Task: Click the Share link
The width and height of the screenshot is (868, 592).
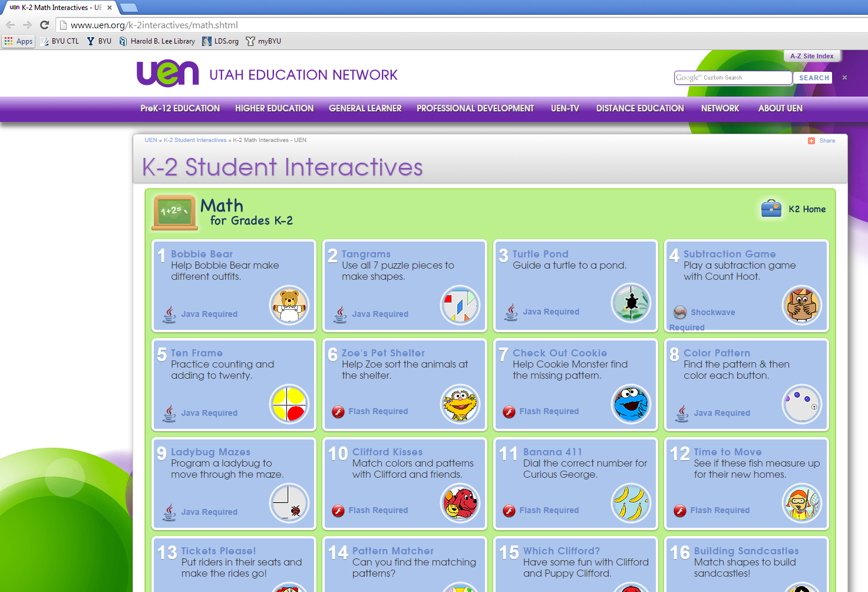Action: (827, 141)
